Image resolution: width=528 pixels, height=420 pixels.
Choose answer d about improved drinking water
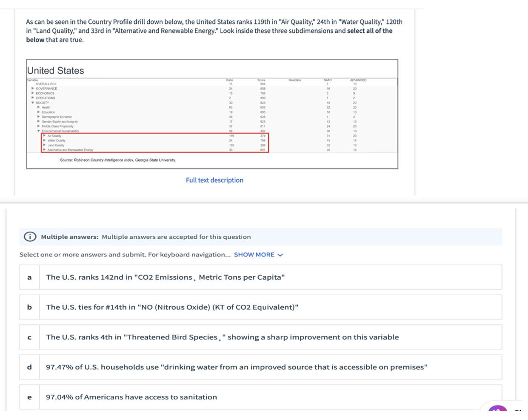click(260, 367)
